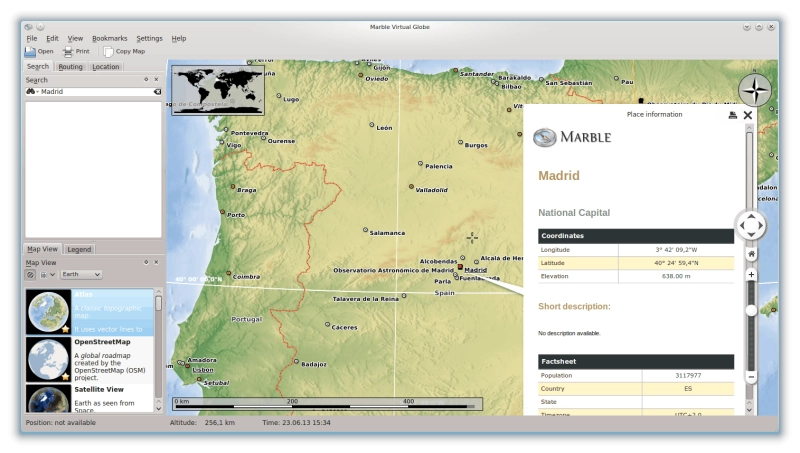The height and width of the screenshot is (453, 800).
Task: Click the Population value 3117977
Action: tap(688, 375)
